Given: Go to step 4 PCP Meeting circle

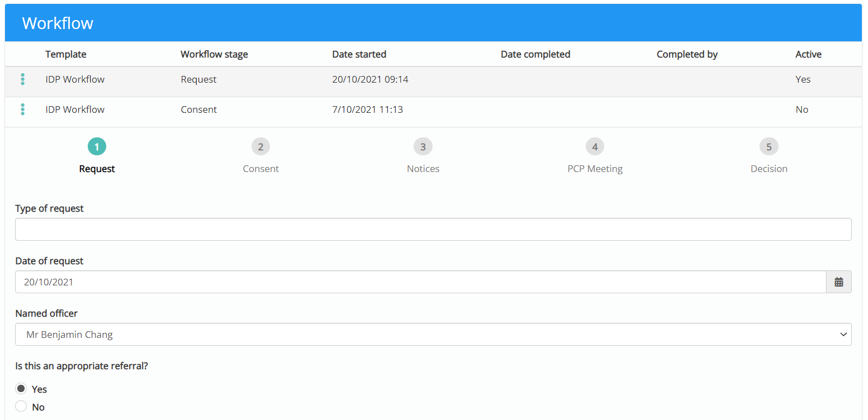Looking at the screenshot, I should click(595, 147).
